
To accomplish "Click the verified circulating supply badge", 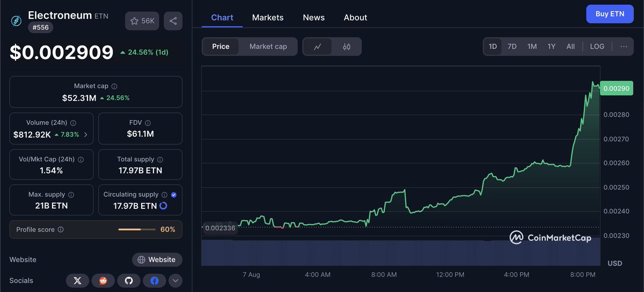I will click(x=174, y=195).
